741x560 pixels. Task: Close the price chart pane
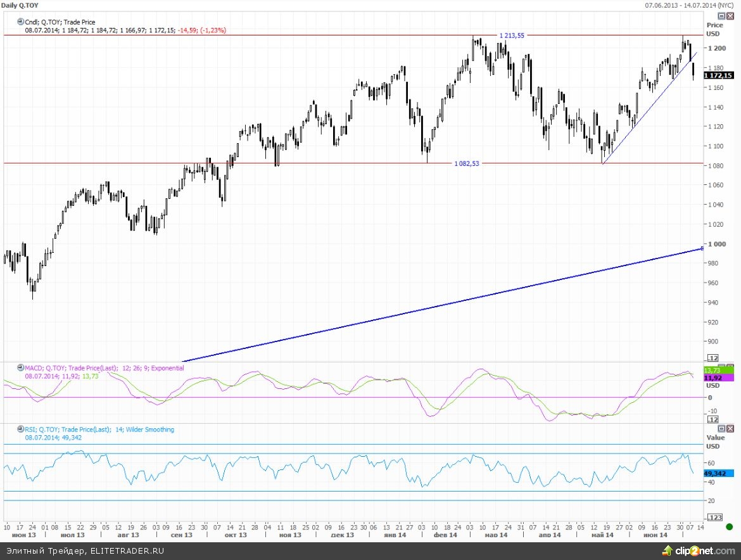(x=730, y=16)
